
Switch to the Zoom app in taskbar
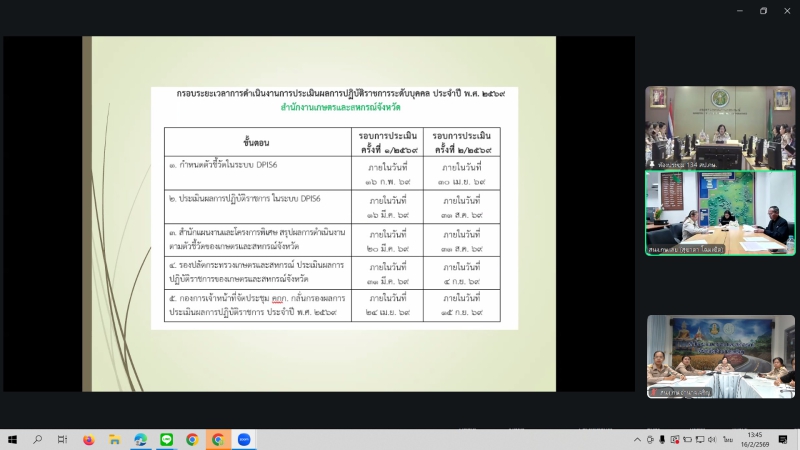[x=244, y=439]
